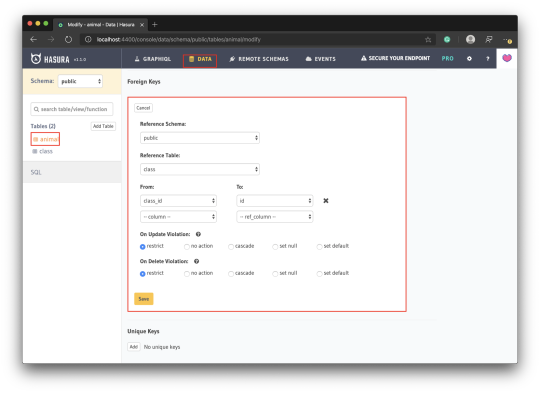The width and height of the screenshot is (540, 393).
Task: Select cascade for On Update Violation
Action: pos(231,246)
